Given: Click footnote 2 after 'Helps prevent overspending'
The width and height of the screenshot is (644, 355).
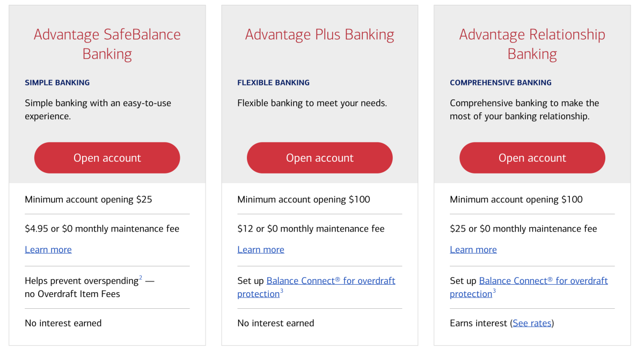Looking at the screenshot, I should click(141, 278).
